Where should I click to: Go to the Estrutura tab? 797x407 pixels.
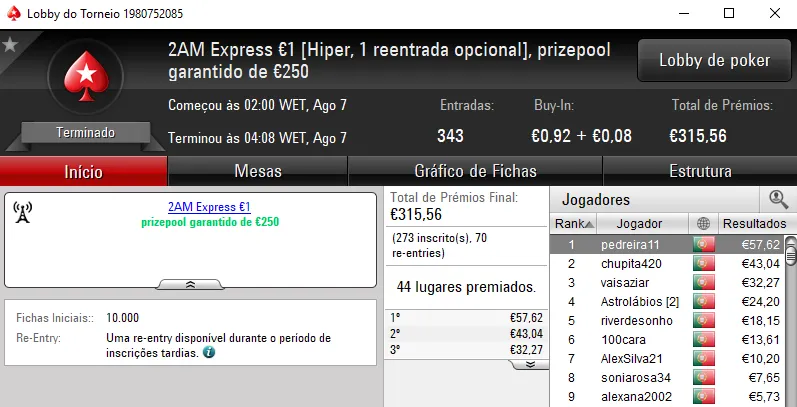[700, 171]
